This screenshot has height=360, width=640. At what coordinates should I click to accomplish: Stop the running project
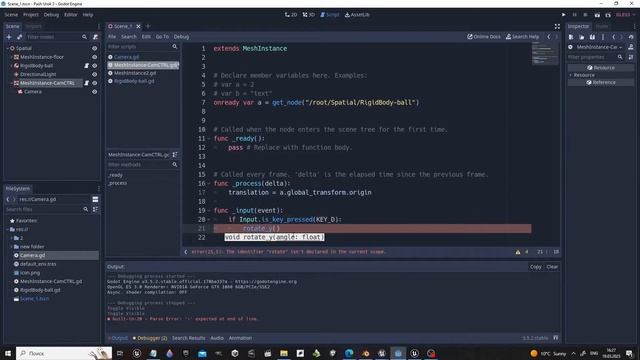coord(585,15)
